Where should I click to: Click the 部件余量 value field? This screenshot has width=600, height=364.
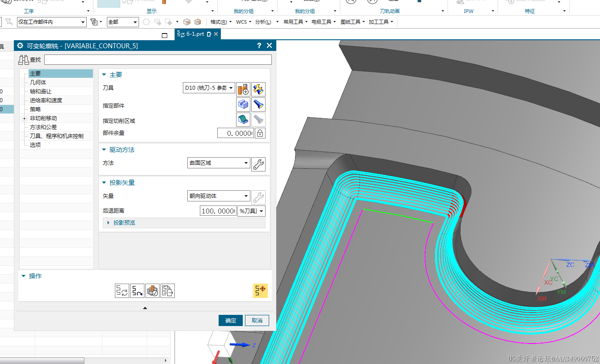(x=235, y=133)
